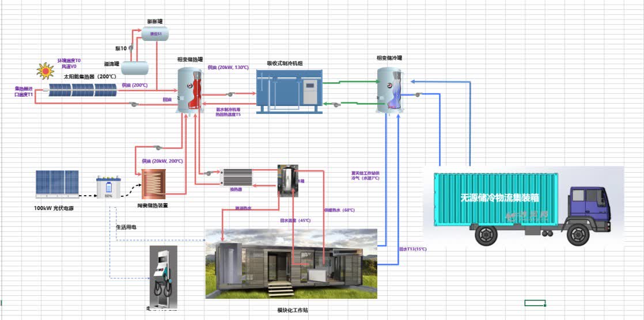Click the selected green-bordered spreadsheet cell

[x=535, y=303]
